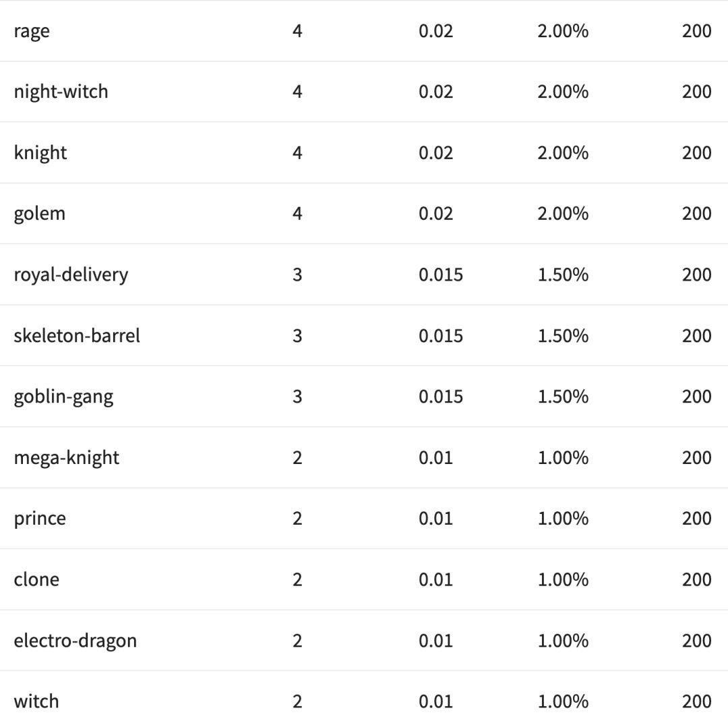Click 0.015 value in royal-delivery row

pyautogui.click(x=441, y=275)
